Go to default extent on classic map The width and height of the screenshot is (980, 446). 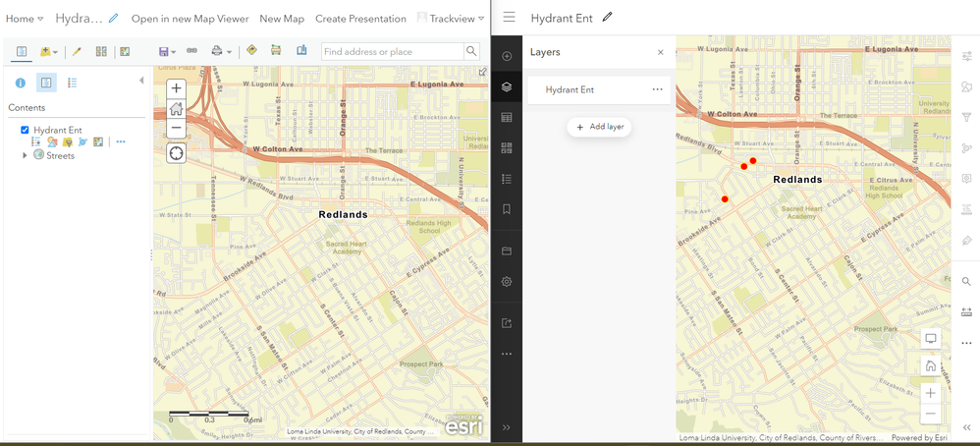click(x=176, y=108)
